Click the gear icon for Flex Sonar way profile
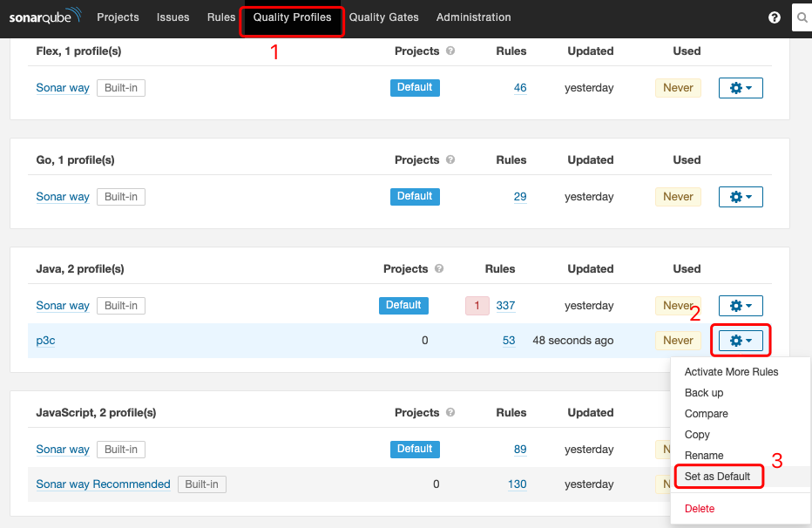812x528 pixels. coord(740,87)
